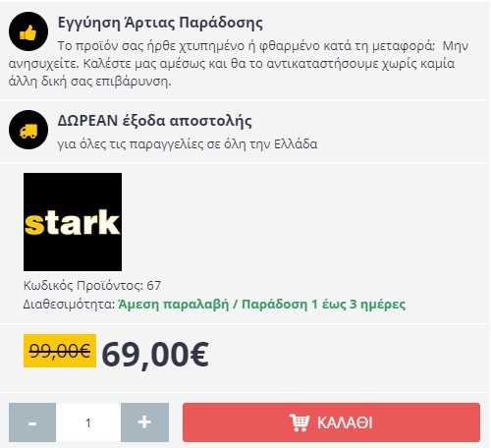Viewport: 491px width, 448px height.
Task: Click the thumbs-up guarantee icon
Action: [x=28, y=31]
